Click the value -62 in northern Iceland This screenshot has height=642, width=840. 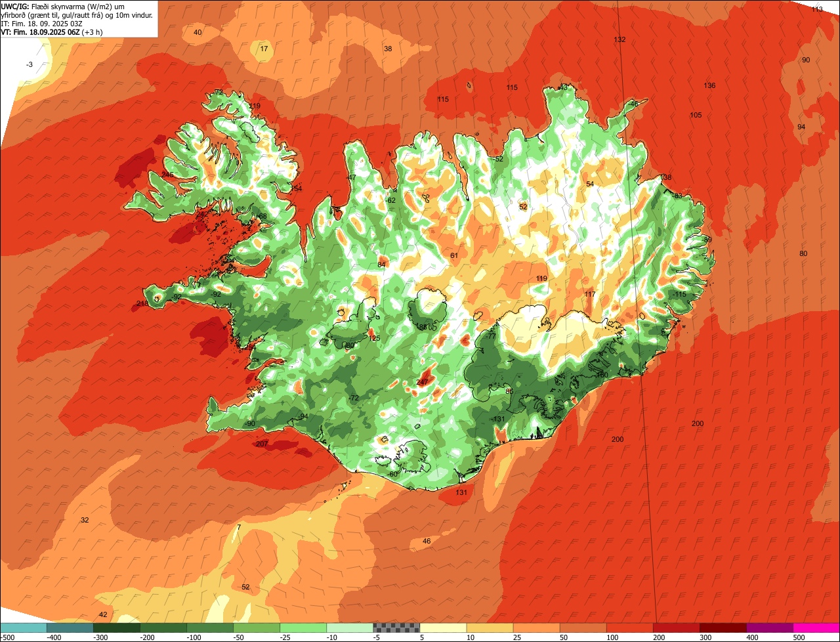[x=390, y=200]
